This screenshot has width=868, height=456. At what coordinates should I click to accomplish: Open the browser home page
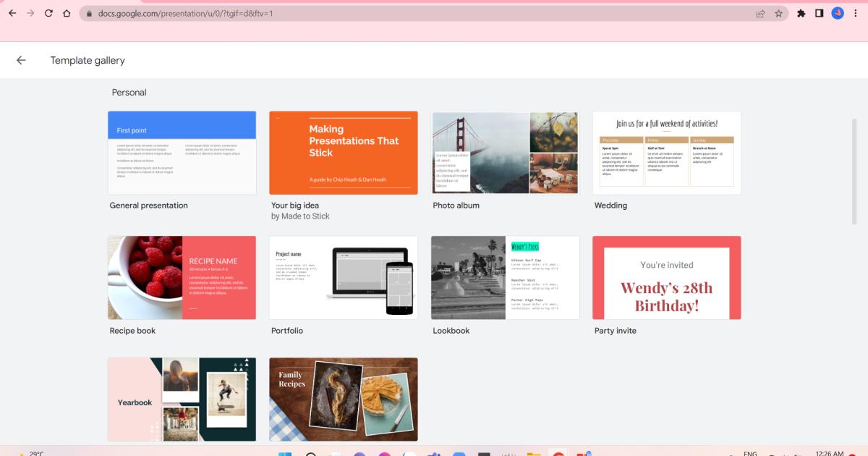click(68, 12)
